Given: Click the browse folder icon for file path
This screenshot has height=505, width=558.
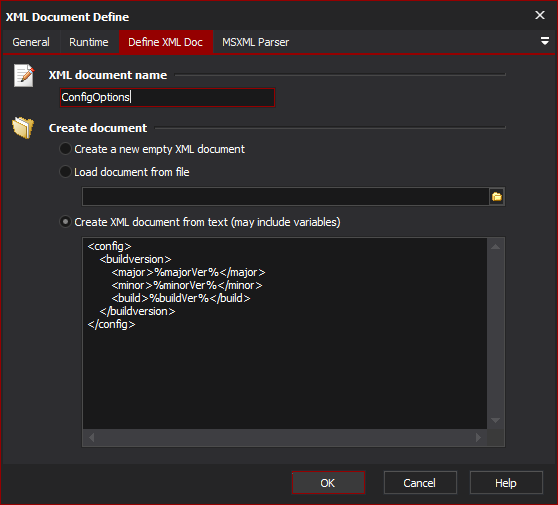Looking at the screenshot, I should pyautogui.click(x=497, y=196).
